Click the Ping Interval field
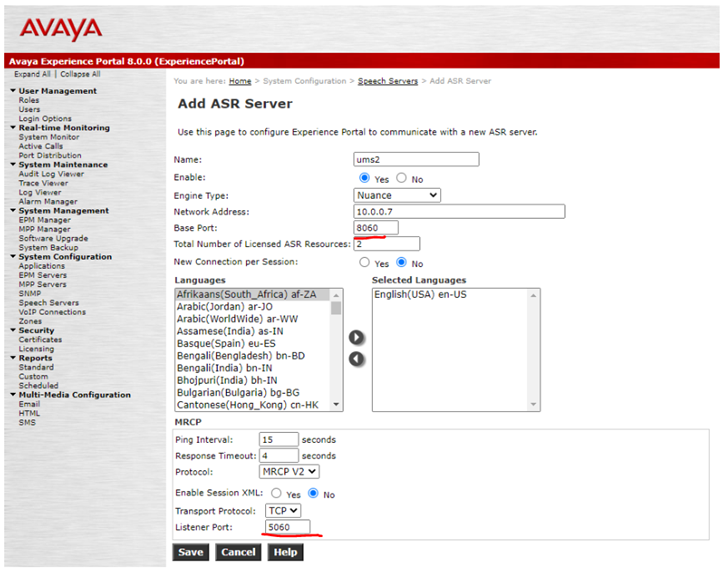Image resolution: width=724 pixels, height=573 pixels. tap(279, 440)
